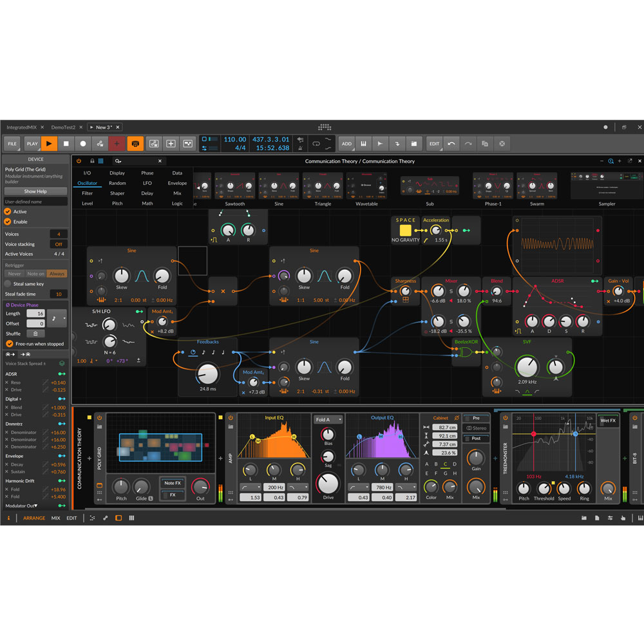Click the Amp Drive knob
This screenshot has width=644, height=644.
pos(328,484)
